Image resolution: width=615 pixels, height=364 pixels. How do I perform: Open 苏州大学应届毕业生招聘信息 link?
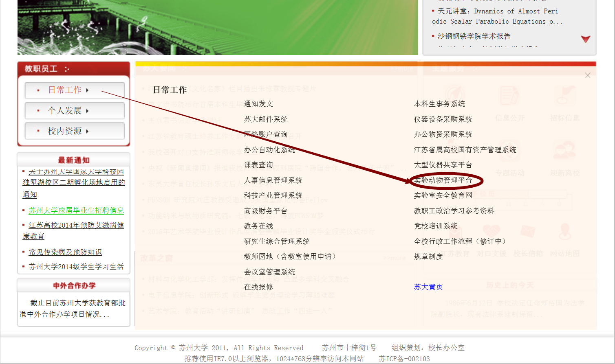pos(76,211)
